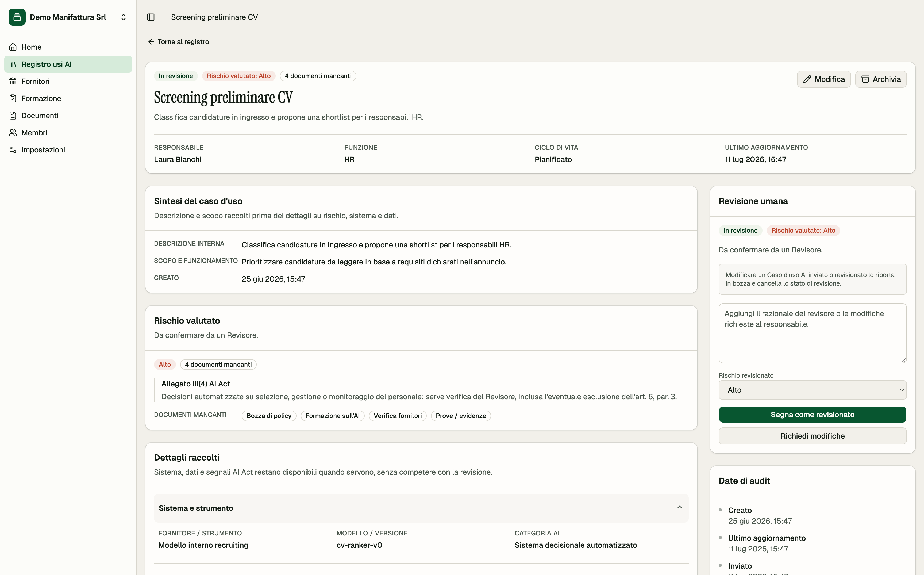Image resolution: width=924 pixels, height=575 pixels.
Task: Open the Documenti section
Action: click(68, 116)
